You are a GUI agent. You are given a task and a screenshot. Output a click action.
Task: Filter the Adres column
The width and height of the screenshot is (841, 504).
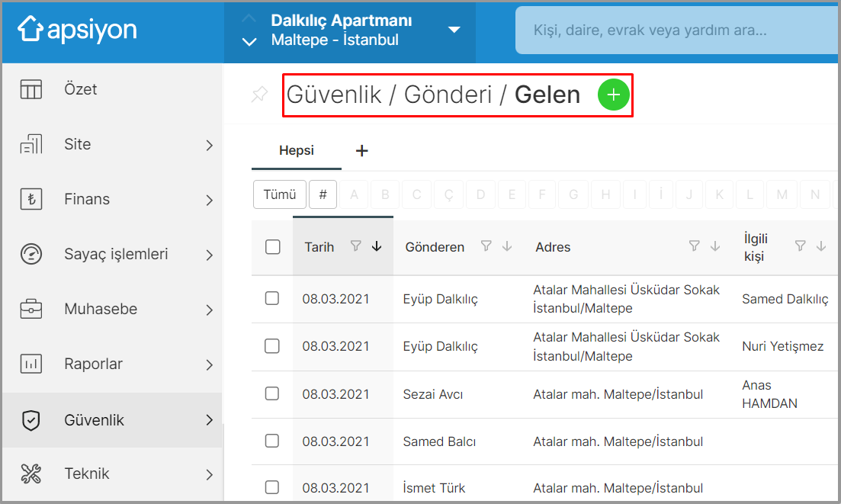(694, 246)
